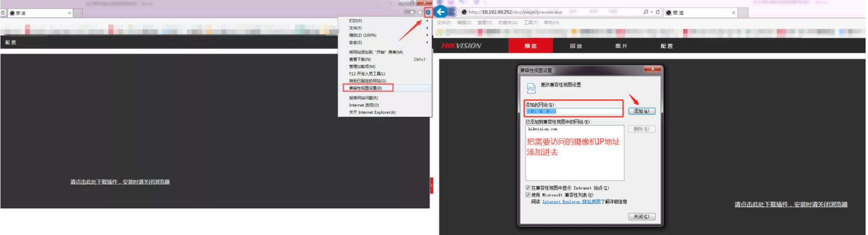Viewport: 868px width, 235px height.
Task: Select hikvision.com in the website list
Action: point(542,129)
